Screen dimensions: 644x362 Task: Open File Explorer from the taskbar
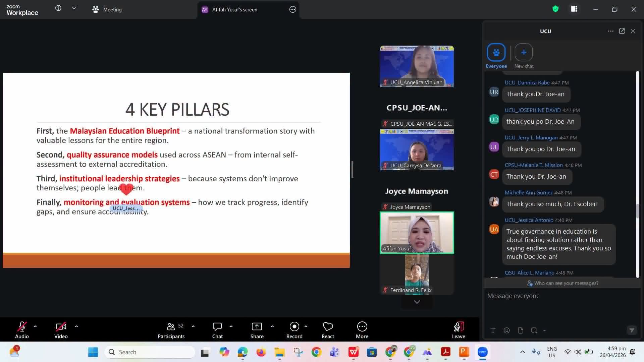point(279,352)
